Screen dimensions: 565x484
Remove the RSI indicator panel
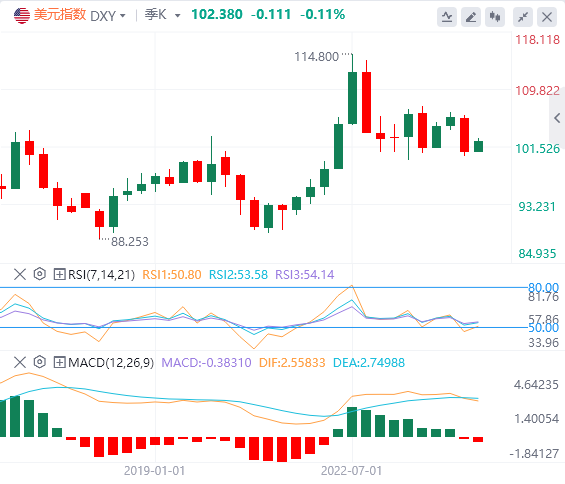tap(20, 274)
